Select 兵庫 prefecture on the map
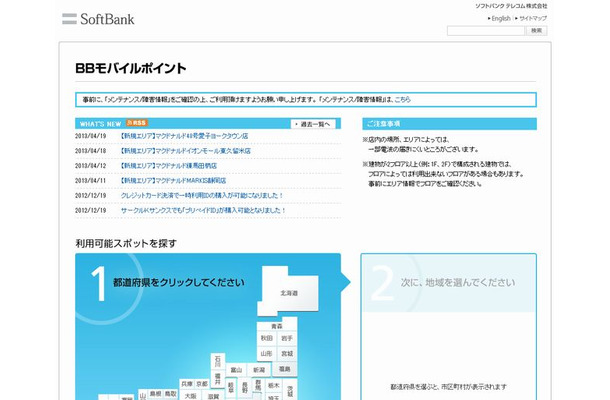The image size is (610, 400). (x=187, y=384)
